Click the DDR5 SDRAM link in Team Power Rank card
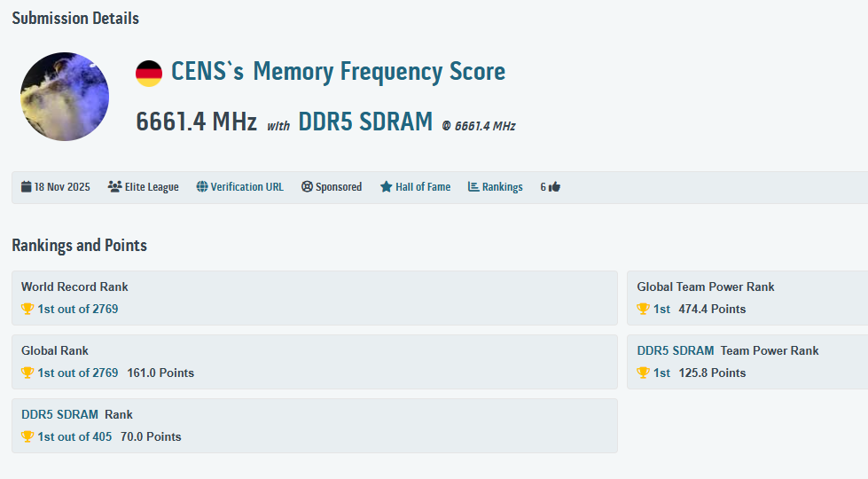868x479 pixels. click(675, 350)
